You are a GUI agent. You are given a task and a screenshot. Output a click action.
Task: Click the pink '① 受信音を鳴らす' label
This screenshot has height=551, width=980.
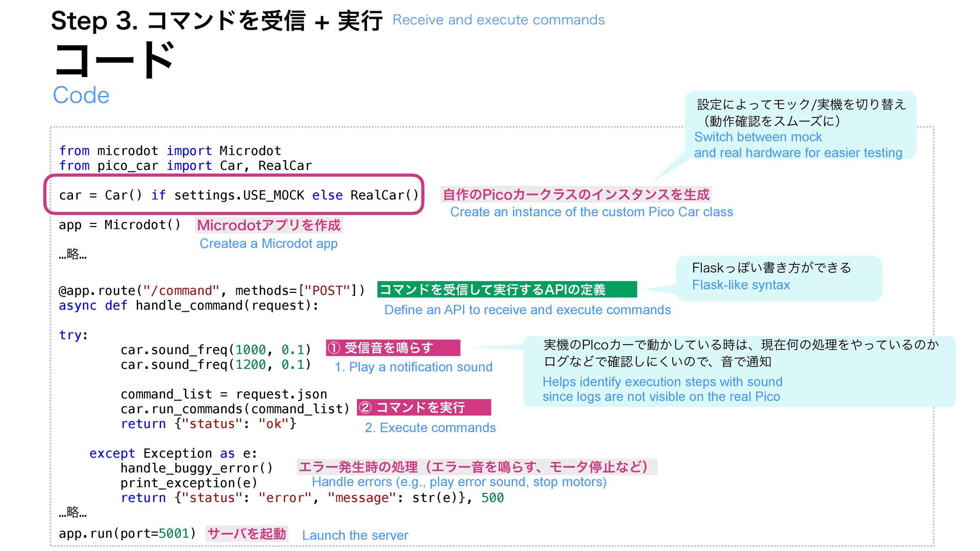393,348
